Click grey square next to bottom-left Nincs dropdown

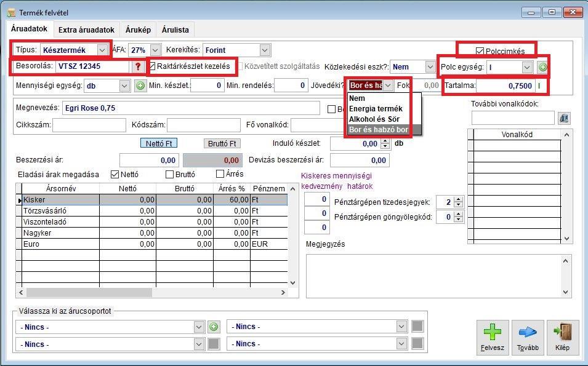tap(214, 344)
